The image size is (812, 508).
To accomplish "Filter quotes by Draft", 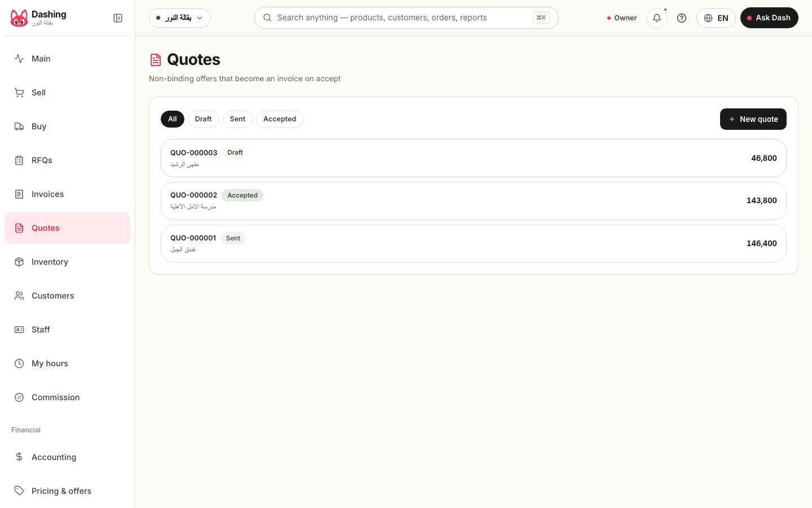I will pyautogui.click(x=204, y=119).
